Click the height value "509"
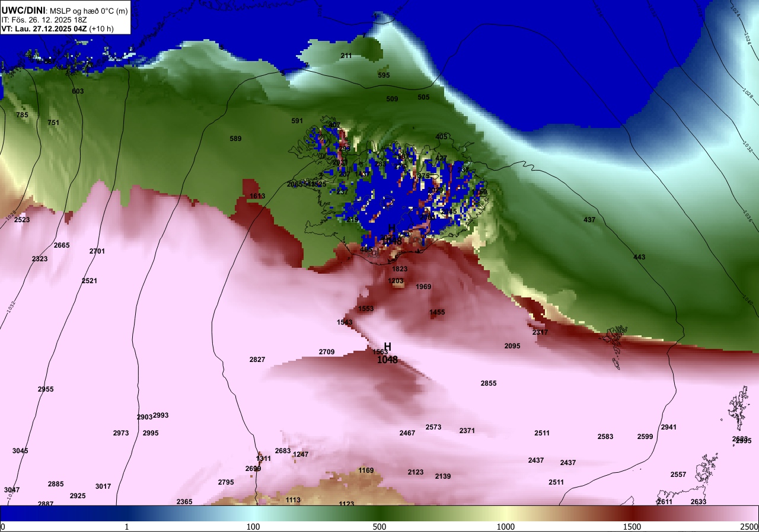The image size is (759, 532). 392,99
